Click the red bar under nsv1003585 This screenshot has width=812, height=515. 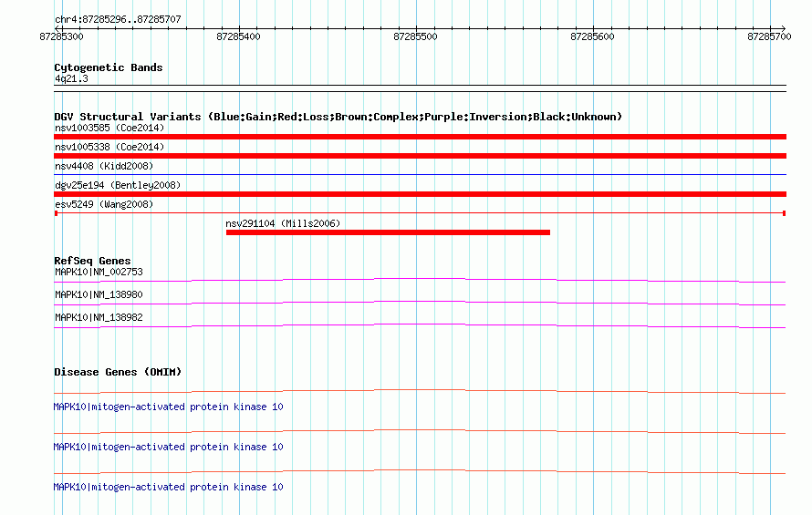click(x=420, y=137)
